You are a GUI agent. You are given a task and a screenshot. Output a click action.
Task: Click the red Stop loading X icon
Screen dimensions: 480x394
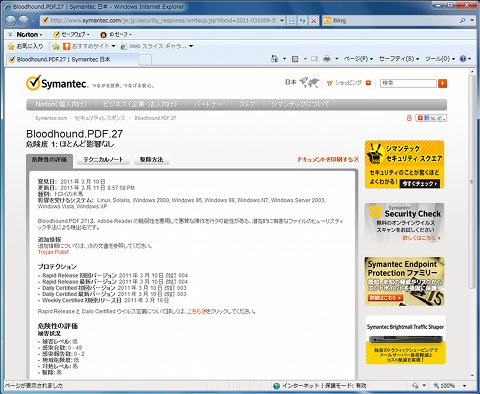click(314, 21)
